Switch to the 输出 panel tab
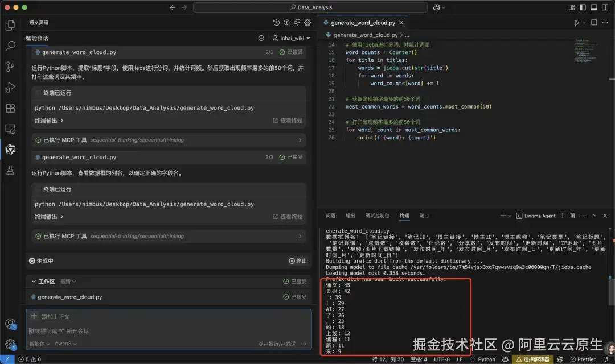 350,216
